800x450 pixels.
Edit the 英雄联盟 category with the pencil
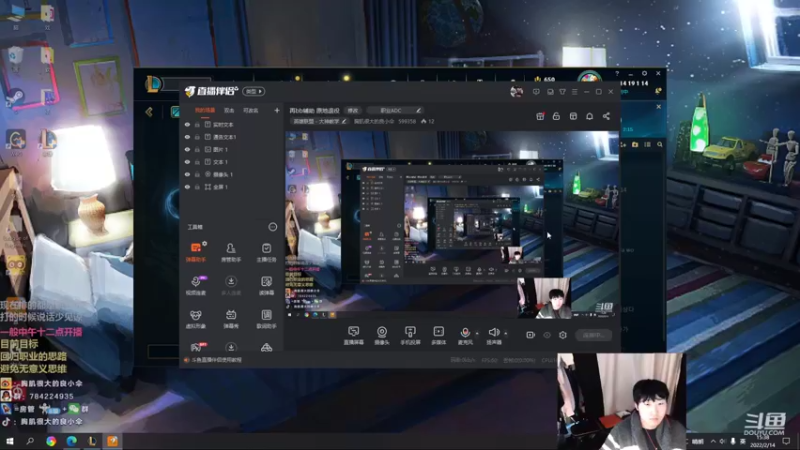click(344, 121)
